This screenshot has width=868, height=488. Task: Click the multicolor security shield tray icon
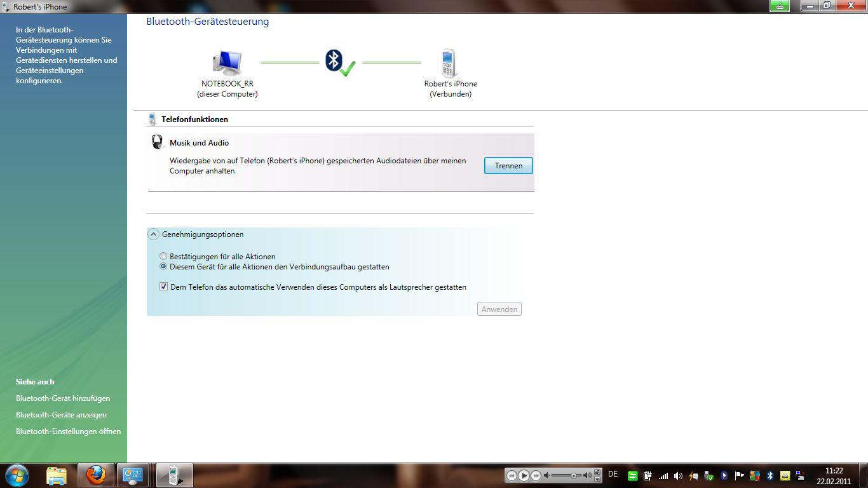click(x=754, y=476)
